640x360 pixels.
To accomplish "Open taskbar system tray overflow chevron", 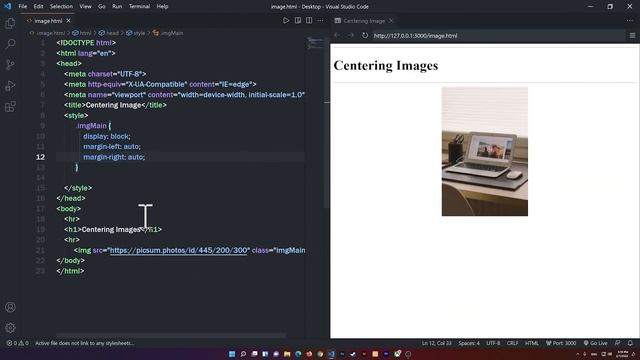I will (577, 354).
